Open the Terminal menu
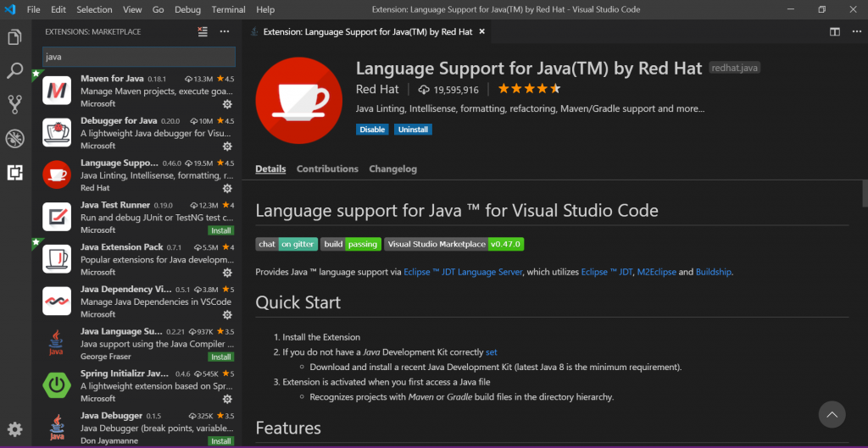The height and width of the screenshot is (448, 868). point(228,9)
